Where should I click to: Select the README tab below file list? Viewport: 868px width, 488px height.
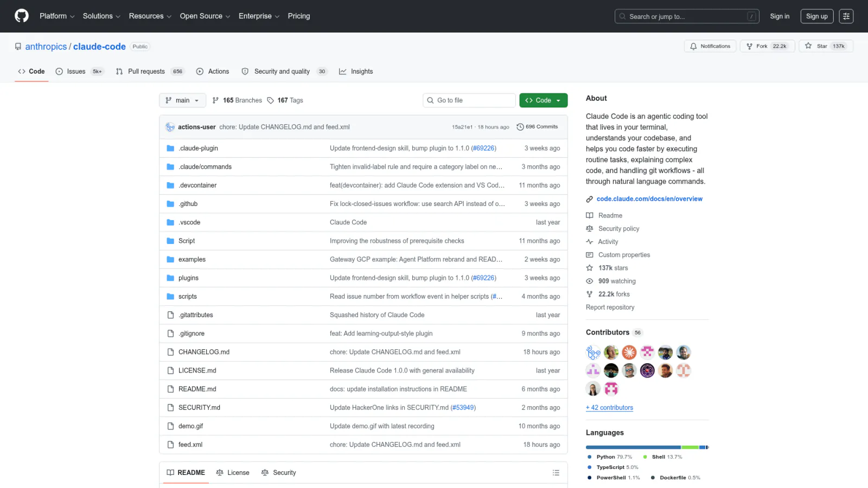[186, 473]
